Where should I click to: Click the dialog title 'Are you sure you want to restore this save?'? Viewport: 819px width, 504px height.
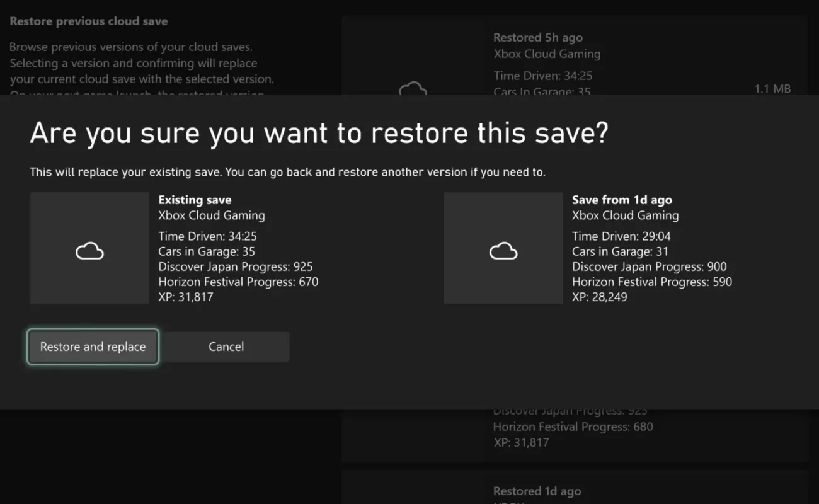[x=319, y=134]
